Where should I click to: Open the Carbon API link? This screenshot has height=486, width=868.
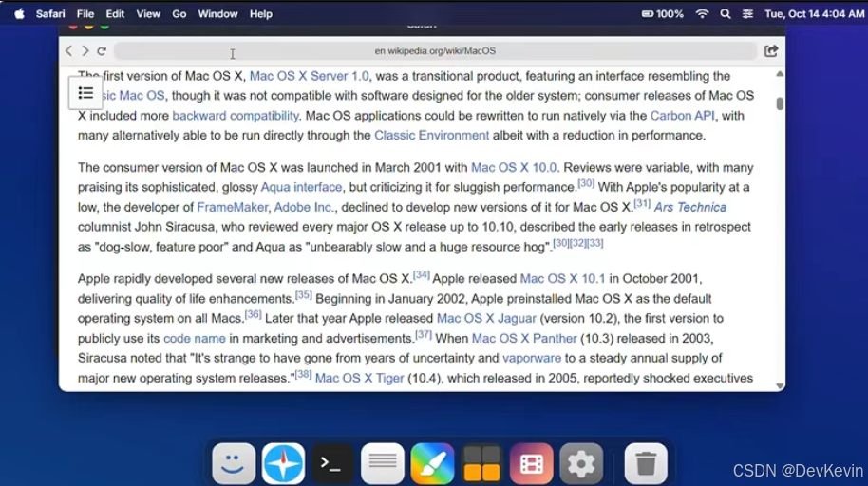682,116
